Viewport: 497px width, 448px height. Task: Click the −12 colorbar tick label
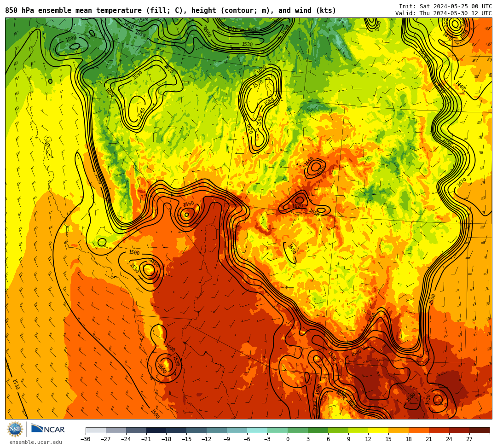click(207, 439)
